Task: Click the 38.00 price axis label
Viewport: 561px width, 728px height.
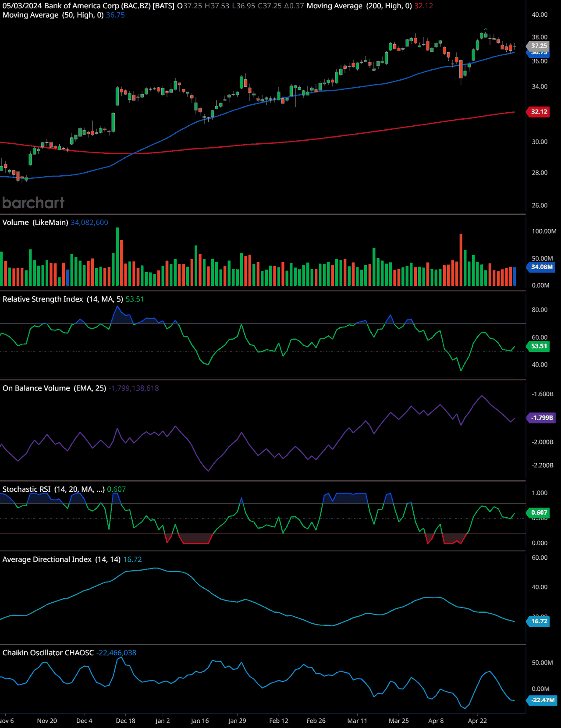Action: coord(540,37)
